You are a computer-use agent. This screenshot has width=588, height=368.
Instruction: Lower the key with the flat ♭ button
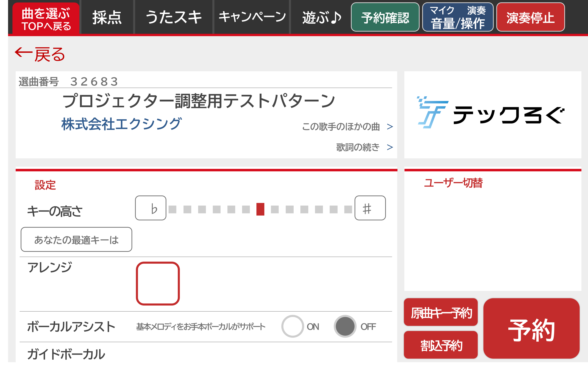coord(151,208)
